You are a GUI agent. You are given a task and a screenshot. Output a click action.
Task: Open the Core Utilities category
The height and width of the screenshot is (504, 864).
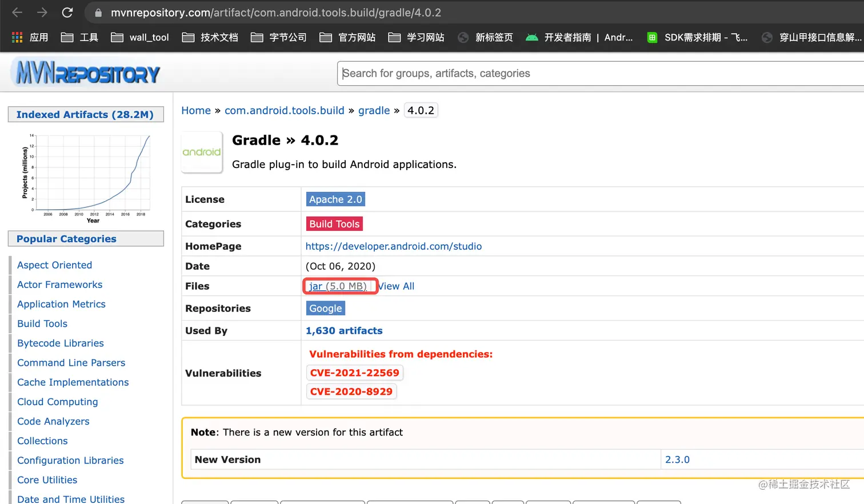coord(47,480)
